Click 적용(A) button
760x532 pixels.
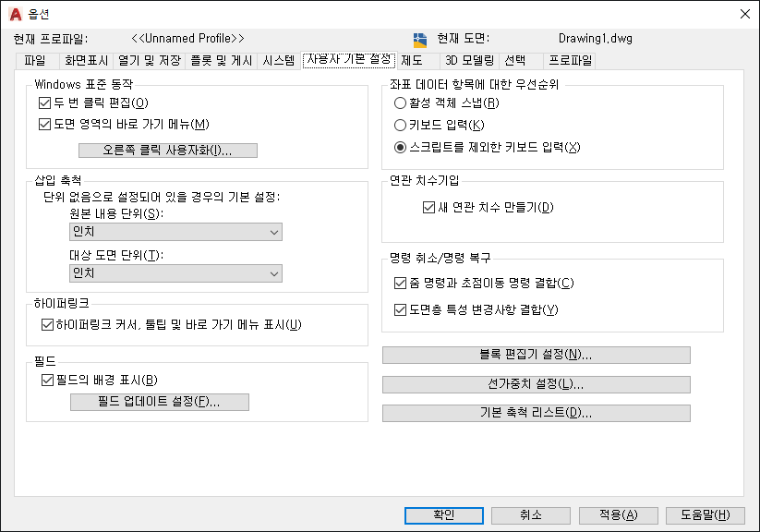(619, 515)
